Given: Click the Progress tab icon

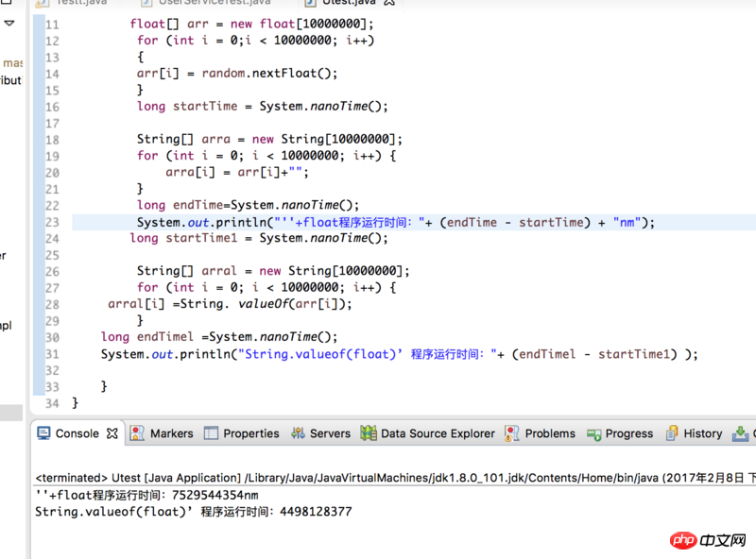Looking at the screenshot, I should [x=594, y=434].
